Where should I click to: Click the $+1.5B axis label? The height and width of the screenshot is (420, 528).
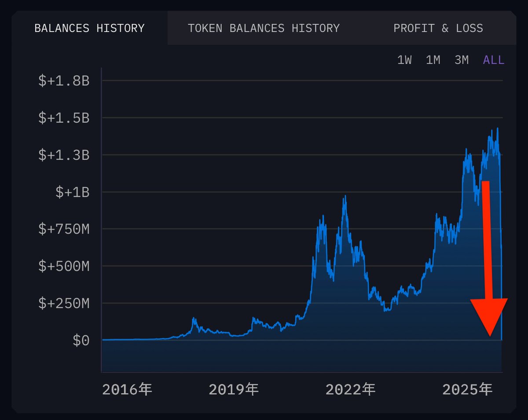click(x=64, y=118)
